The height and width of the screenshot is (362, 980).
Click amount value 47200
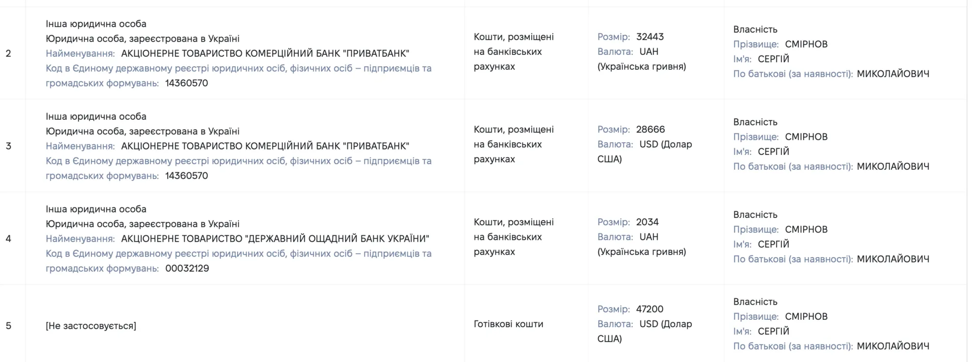pyautogui.click(x=650, y=309)
